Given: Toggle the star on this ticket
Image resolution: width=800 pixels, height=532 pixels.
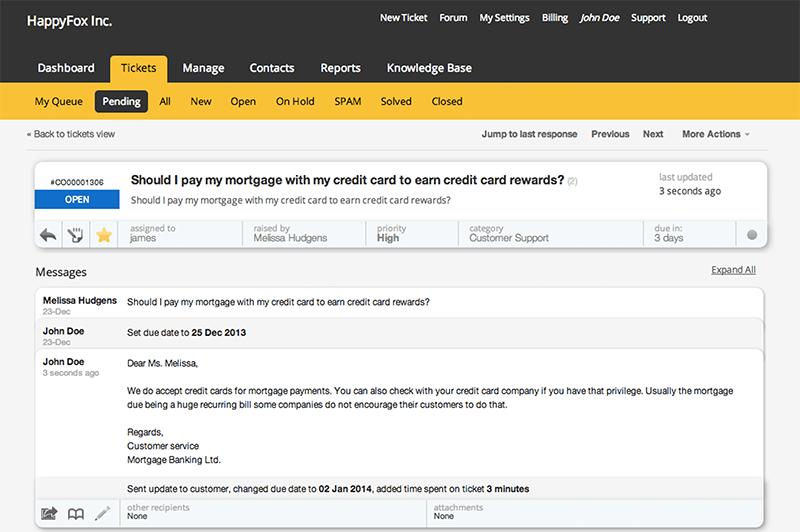Looking at the screenshot, I should click(x=102, y=235).
